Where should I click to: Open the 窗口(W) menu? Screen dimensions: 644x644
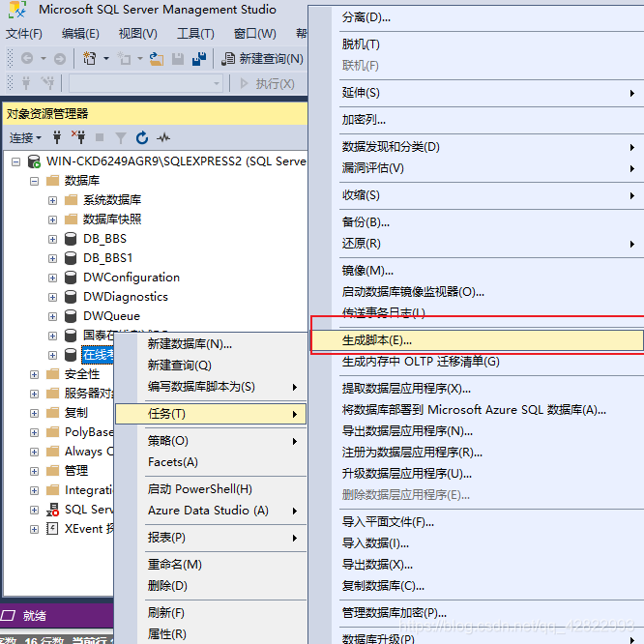(x=254, y=33)
